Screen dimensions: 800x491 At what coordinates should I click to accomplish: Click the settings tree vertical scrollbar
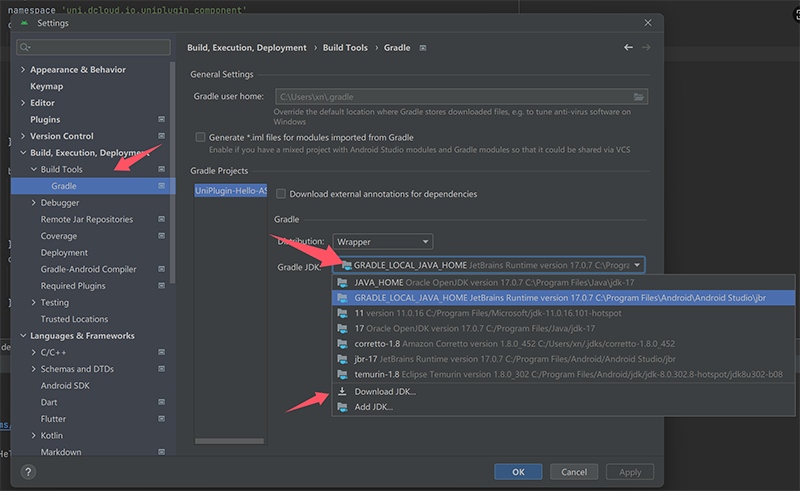[x=172, y=173]
